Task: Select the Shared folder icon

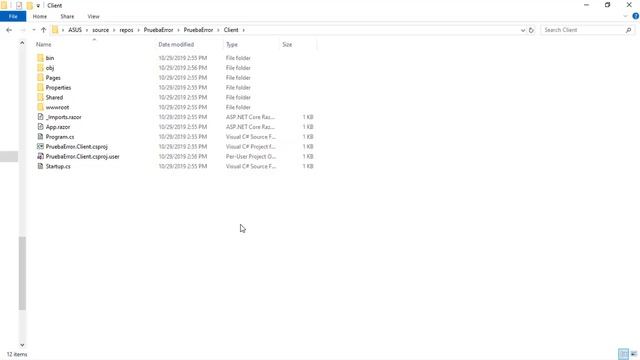Action: (40, 97)
